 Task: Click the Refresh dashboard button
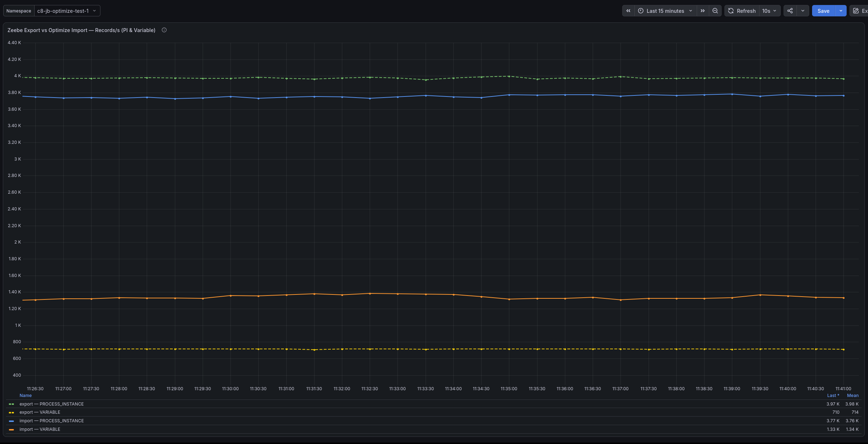coord(742,11)
